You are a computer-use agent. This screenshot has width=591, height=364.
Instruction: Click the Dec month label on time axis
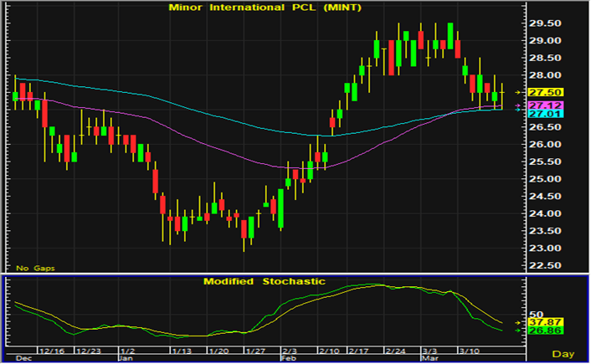pyautogui.click(x=24, y=356)
